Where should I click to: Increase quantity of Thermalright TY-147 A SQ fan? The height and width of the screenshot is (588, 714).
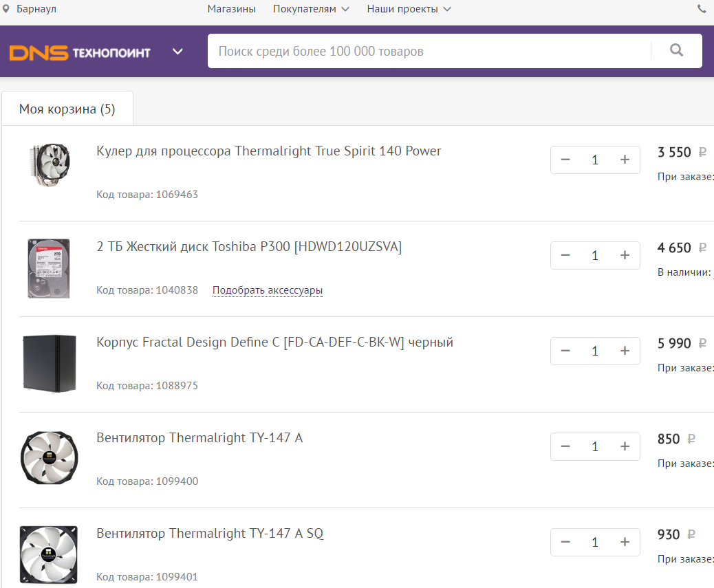[625, 542]
